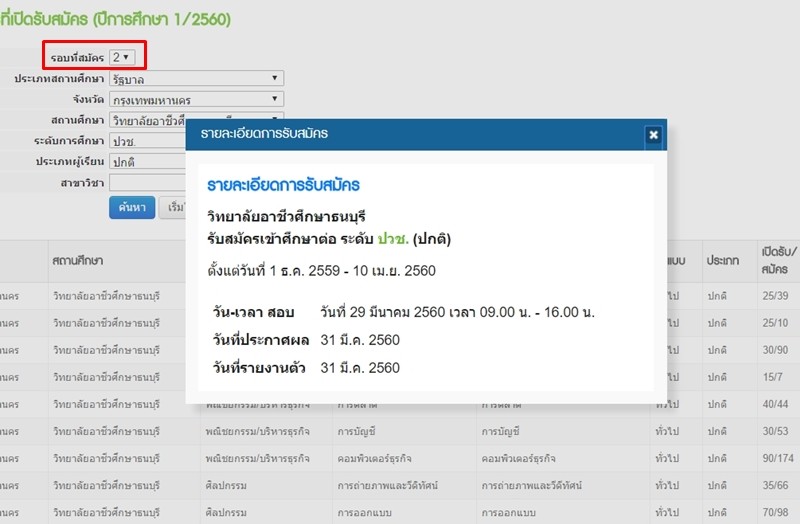Expand the ประเภทสถานศึกษา dropdown set to รัฐบาล
The height and width of the screenshot is (524, 800).
pos(196,78)
